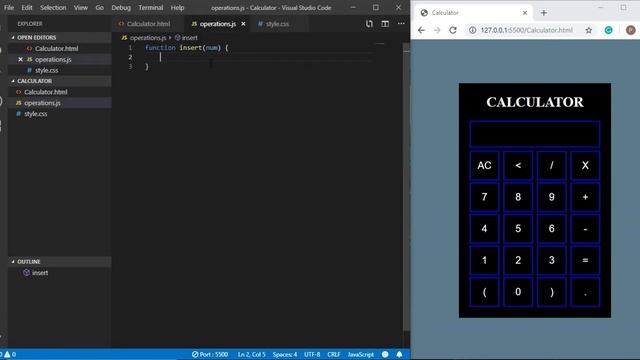This screenshot has height=360, width=640.
Task: Open the notifications bell
Action: (x=399, y=354)
